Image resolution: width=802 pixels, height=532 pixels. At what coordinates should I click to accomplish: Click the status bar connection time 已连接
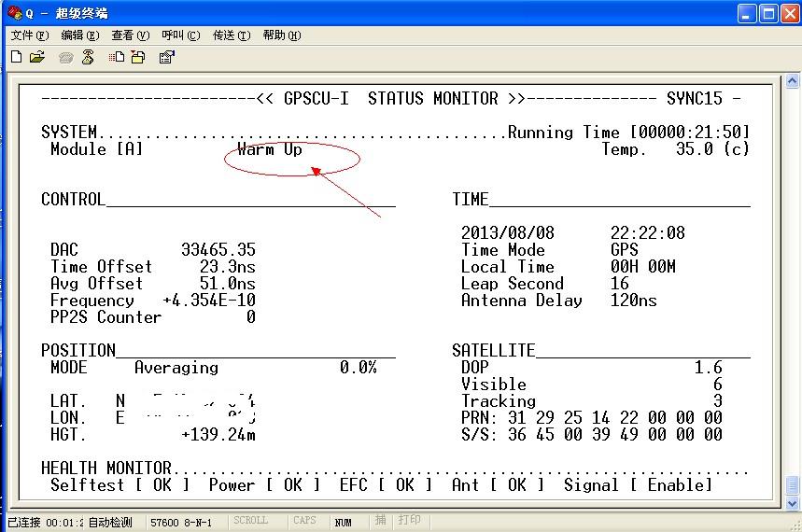[44, 523]
